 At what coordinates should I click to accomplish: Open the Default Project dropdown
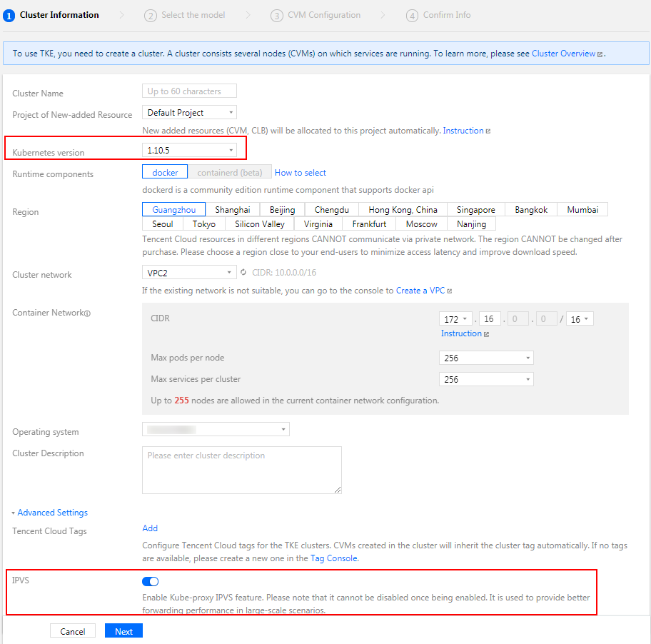pyautogui.click(x=189, y=113)
